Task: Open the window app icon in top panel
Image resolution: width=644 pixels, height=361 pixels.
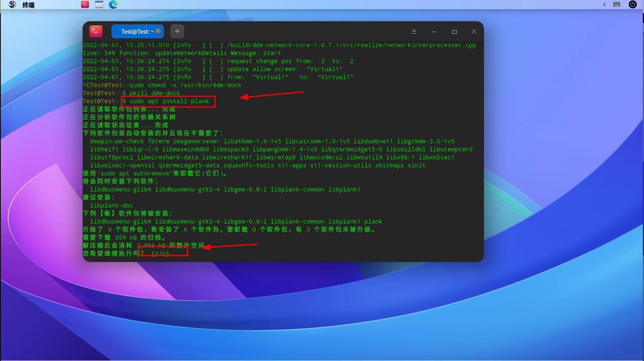Action: click(x=99, y=4)
